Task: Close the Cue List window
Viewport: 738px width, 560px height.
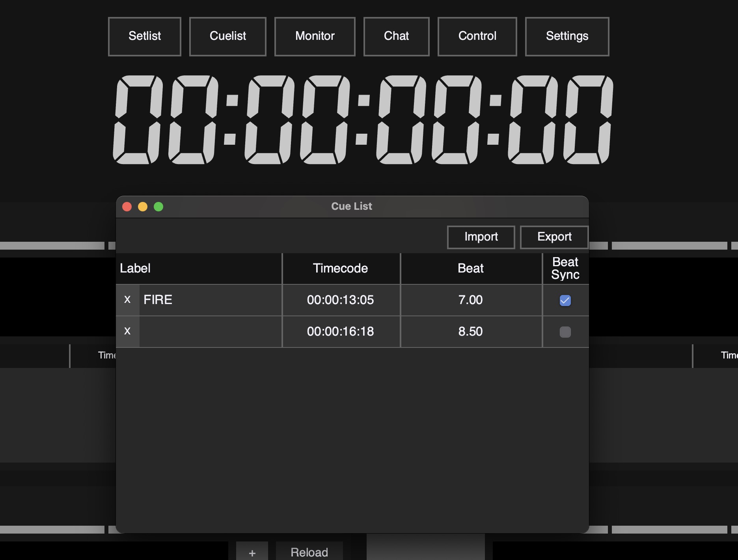Action: 127,207
